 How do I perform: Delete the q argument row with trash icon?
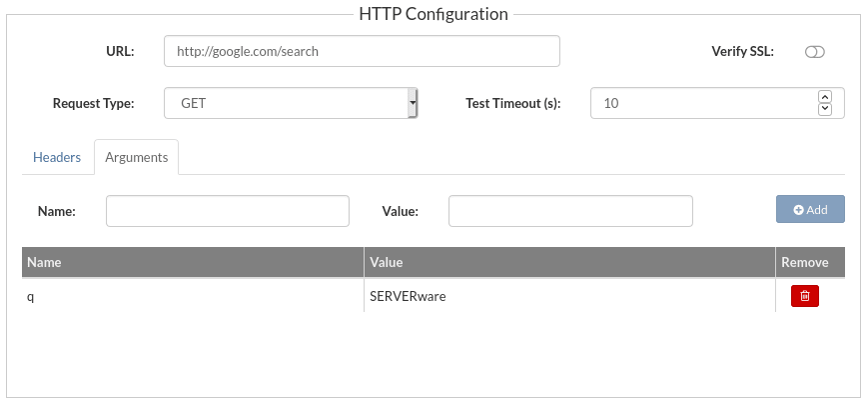(804, 296)
